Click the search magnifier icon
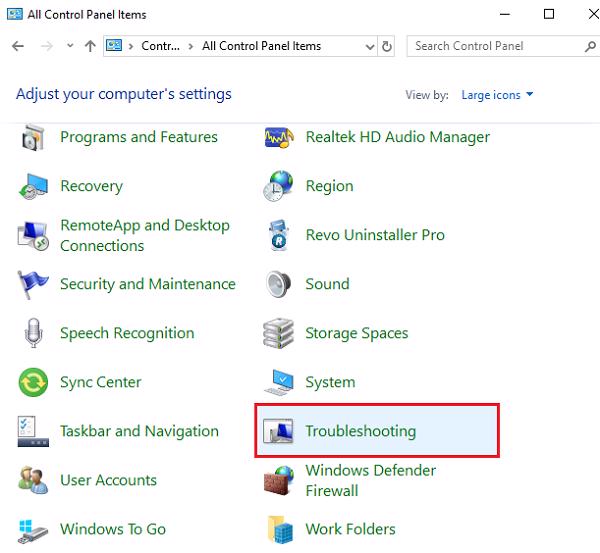 (590, 46)
